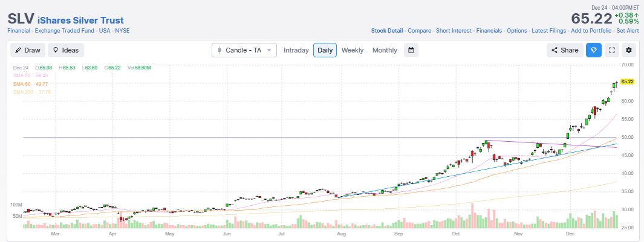The height and width of the screenshot is (242, 644).
Task: Switch to Monthly timeframe
Action: [385, 50]
